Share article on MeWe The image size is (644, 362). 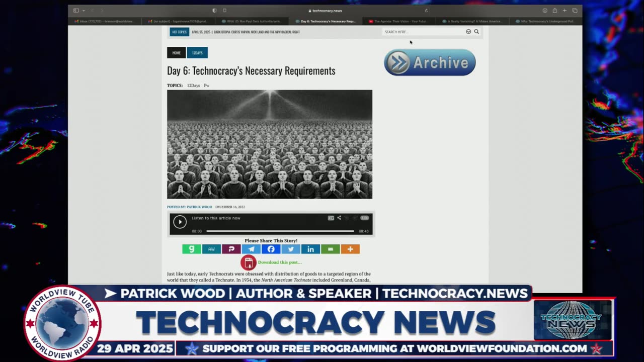click(x=211, y=249)
